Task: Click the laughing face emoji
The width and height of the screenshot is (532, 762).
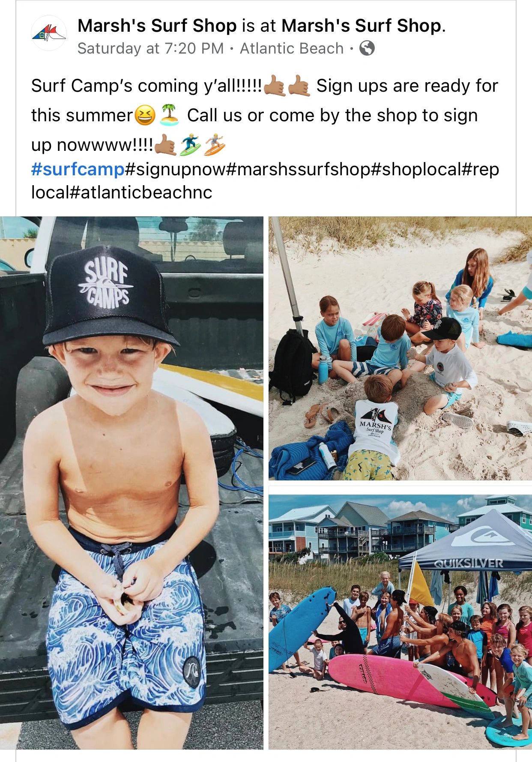Action: click(x=145, y=116)
